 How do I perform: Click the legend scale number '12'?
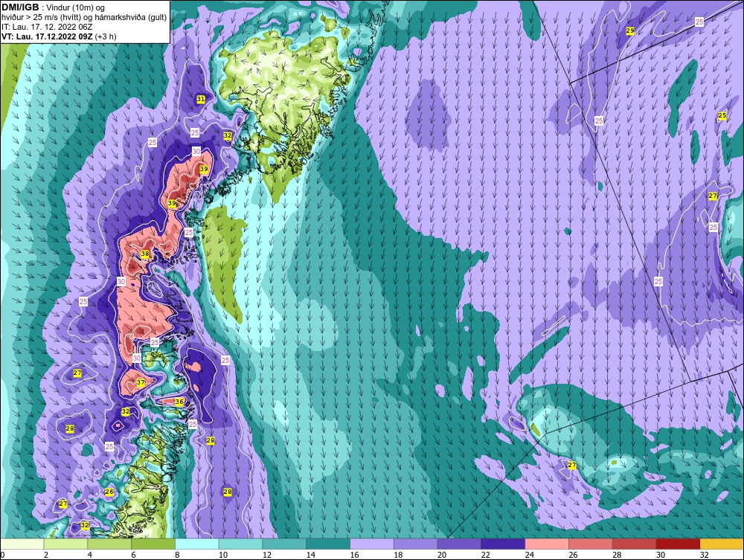[266, 555]
